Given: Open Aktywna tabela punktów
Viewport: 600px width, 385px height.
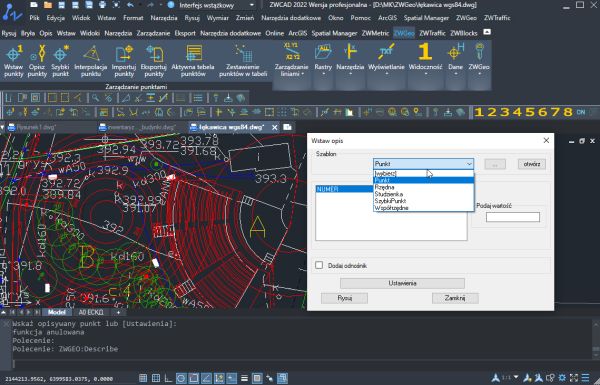Looking at the screenshot, I should tap(193, 61).
